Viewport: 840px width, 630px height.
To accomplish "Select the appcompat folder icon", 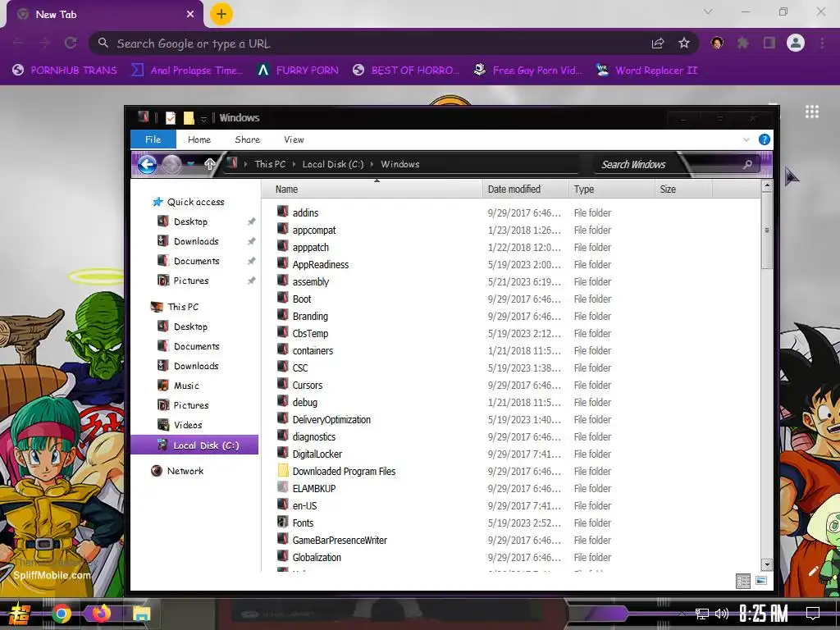I will click(283, 230).
